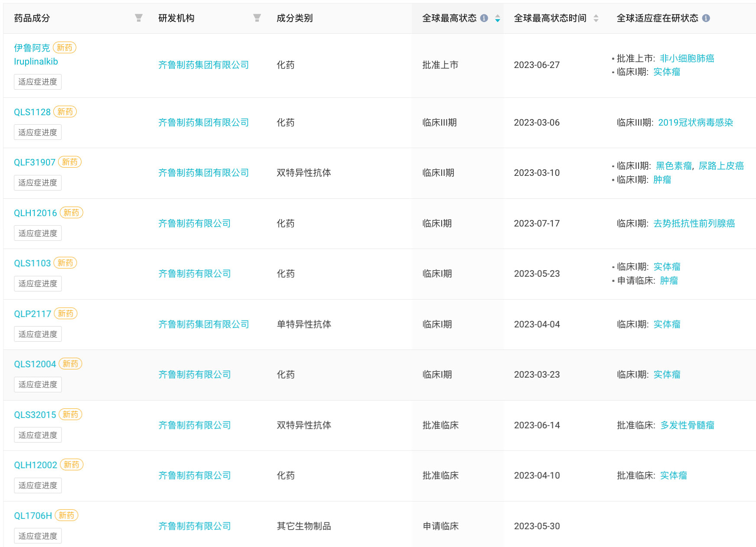The width and height of the screenshot is (756, 547).
Task: Sort by 全球最高状态时间 using sort arrows
Action: click(x=596, y=18)
